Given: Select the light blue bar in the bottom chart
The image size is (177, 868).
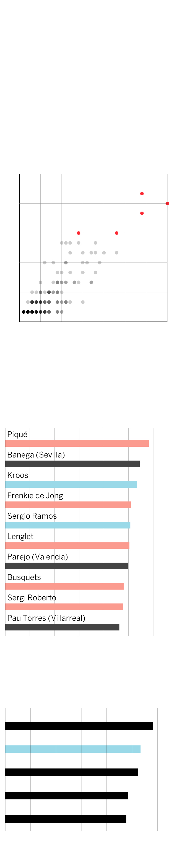Looking at the screenshot, I should click(x=72, y=749).
